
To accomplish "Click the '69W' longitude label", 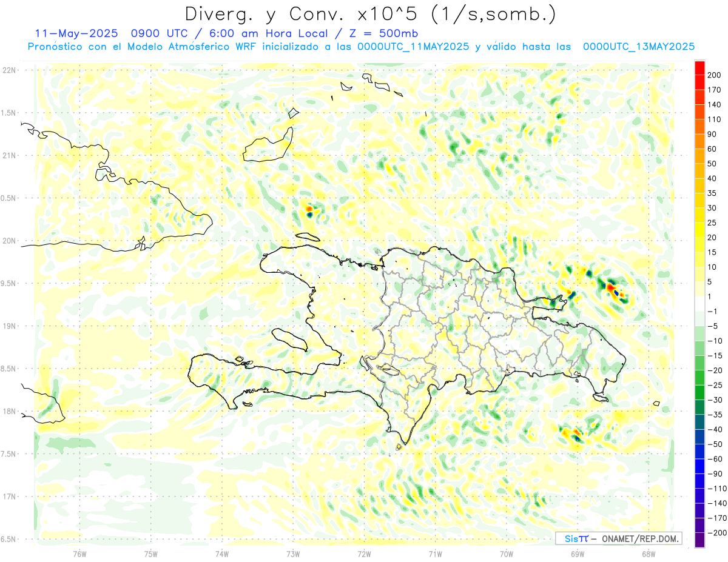I will [577, 554].
